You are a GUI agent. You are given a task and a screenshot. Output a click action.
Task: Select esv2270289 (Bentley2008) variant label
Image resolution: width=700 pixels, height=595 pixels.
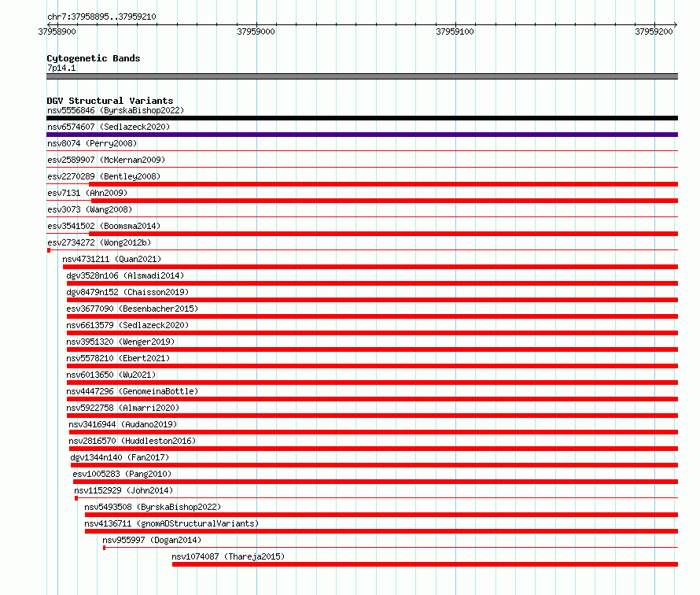pyautogui.click(x=104, y=176)
